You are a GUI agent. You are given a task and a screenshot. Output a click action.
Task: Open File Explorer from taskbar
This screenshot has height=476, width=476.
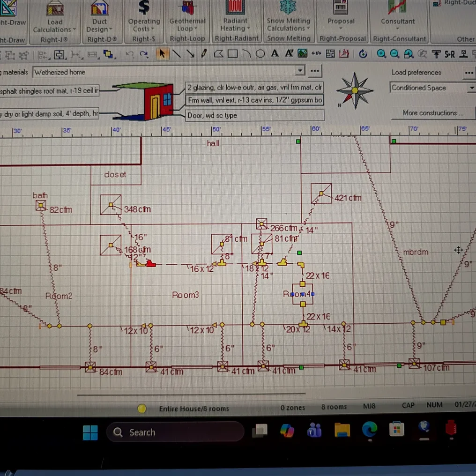[x=342, y=430]
